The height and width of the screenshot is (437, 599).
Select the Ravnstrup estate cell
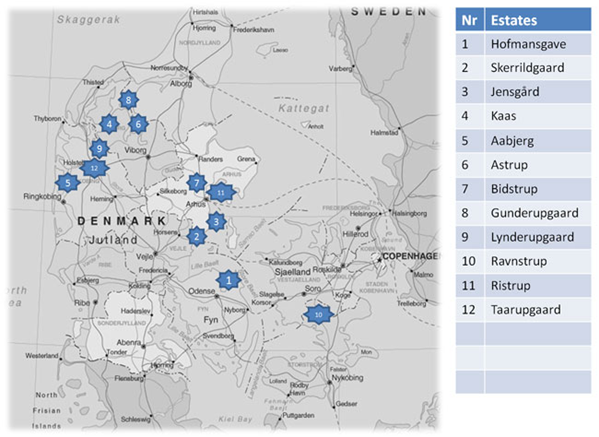[x=538, y=261]
